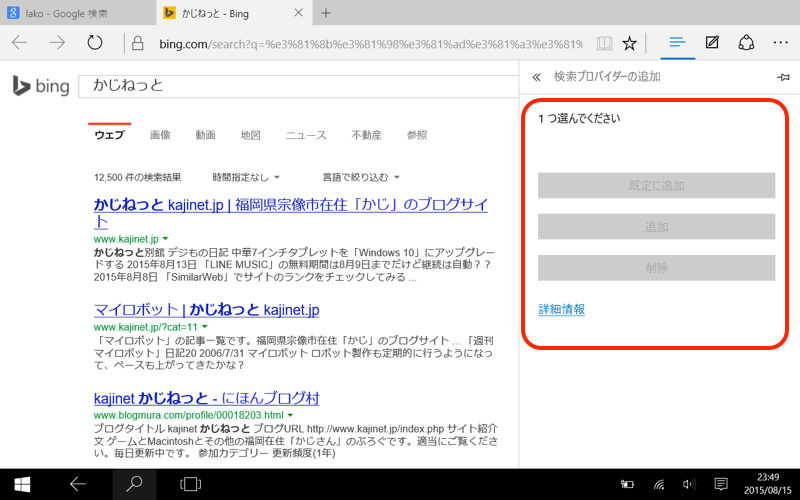Expand the arrow next to www.kajinet.jp
The width and height of the screenshot is (800, 500).
click(x=166, y=240)
